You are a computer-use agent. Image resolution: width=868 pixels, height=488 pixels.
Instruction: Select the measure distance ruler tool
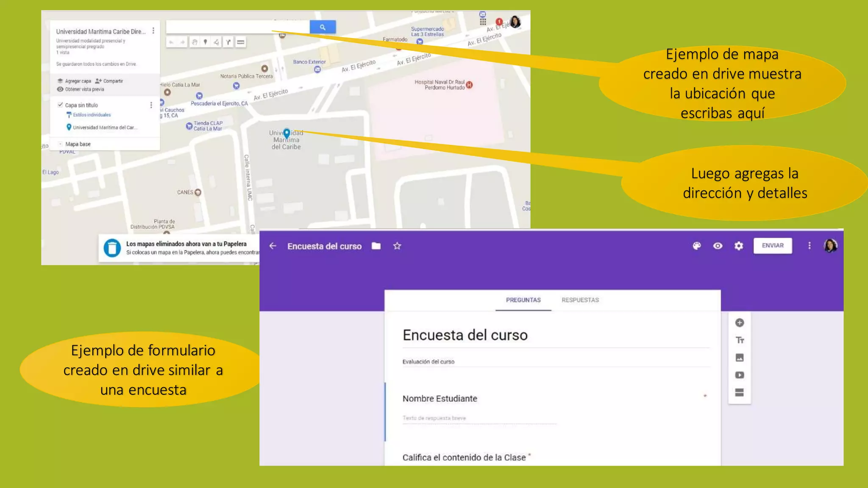(x=241, y=42)
